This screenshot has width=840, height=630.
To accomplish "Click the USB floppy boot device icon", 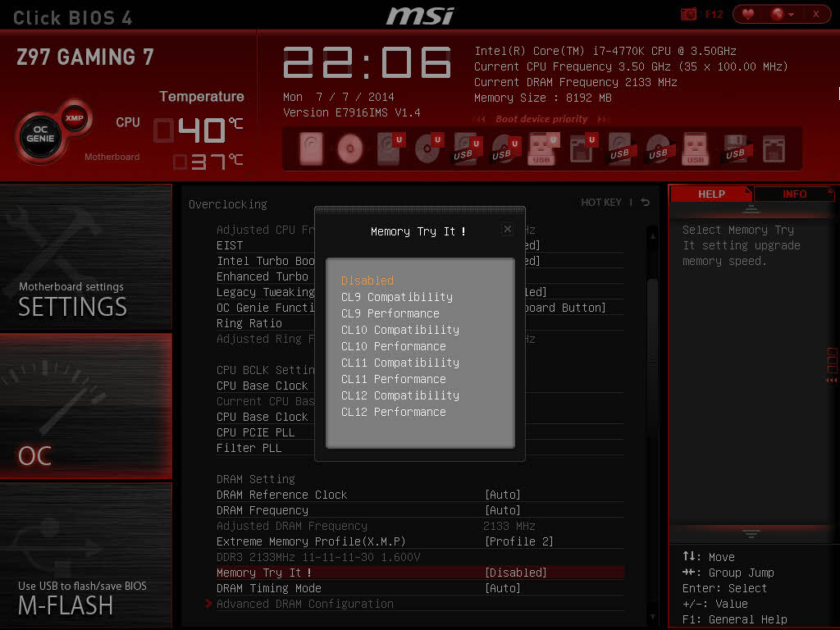I will (x=735, y=148).
